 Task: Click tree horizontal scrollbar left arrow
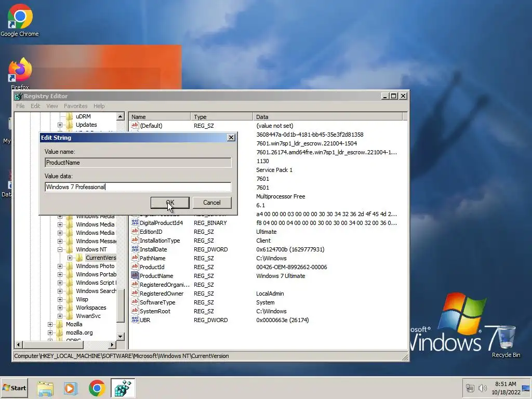pos(19,345)
